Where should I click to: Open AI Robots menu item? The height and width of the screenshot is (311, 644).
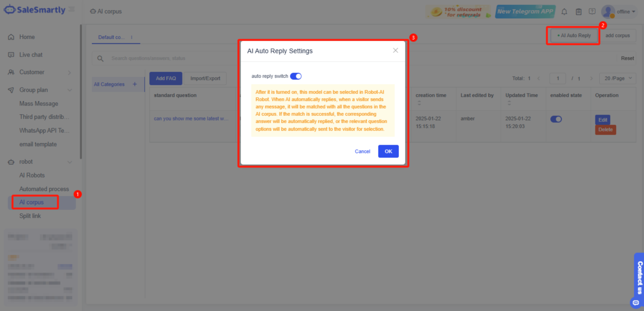(x=32, y=175)
